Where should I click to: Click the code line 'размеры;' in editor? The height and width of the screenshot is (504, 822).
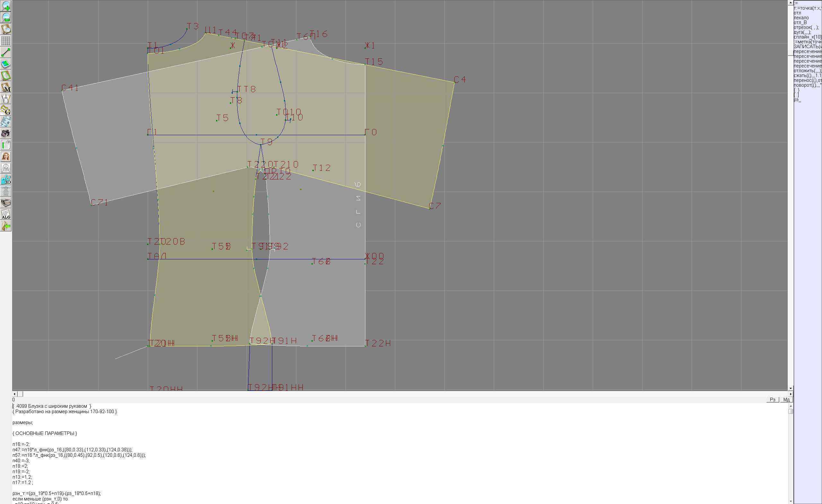[23, 422]
